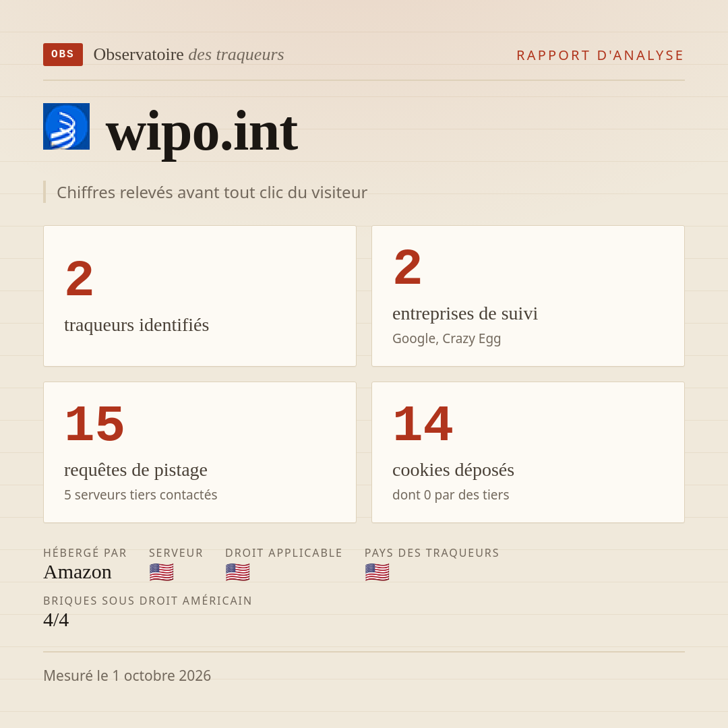728x728 pixels.
Task: Select the traqueurs identifiés card
Action: pos(200,296)
